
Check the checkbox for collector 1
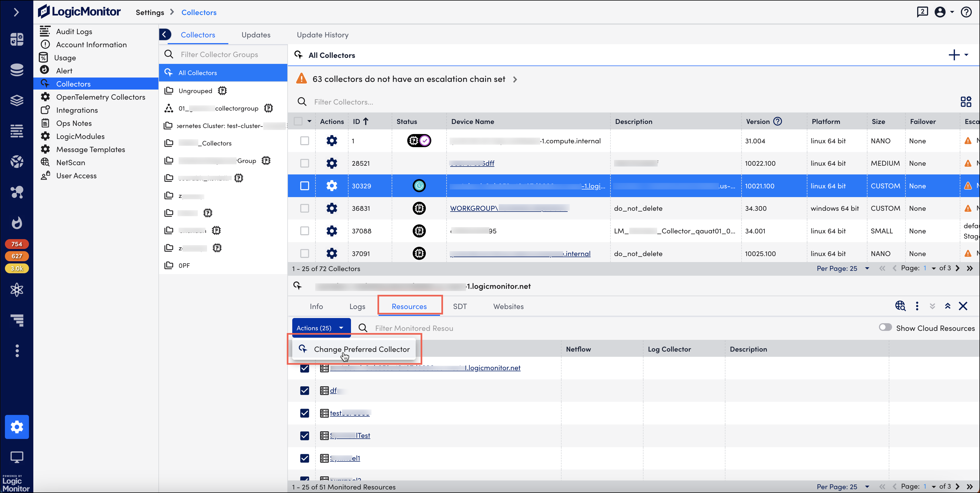pyautogui.click(x=304, y=141)
